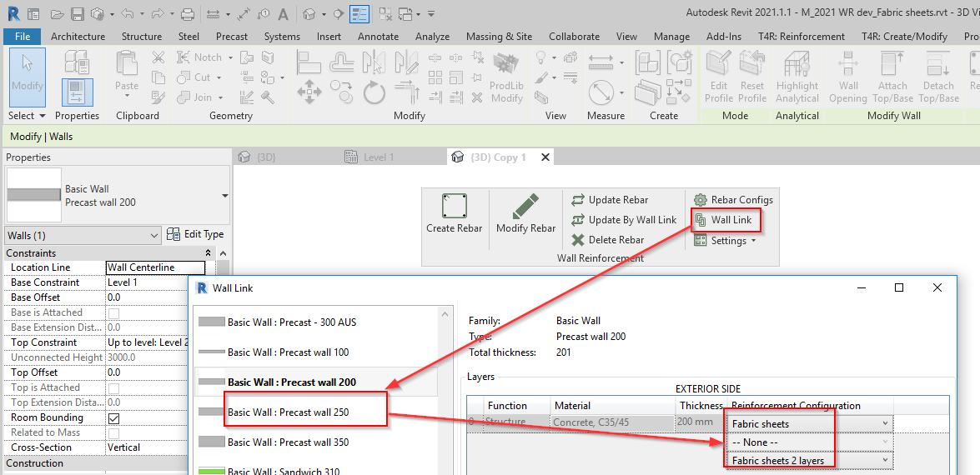This screenshot has width=980, height=475.
Task: Open the Notch dropdown arrow
Action: (x=230, y=57)
